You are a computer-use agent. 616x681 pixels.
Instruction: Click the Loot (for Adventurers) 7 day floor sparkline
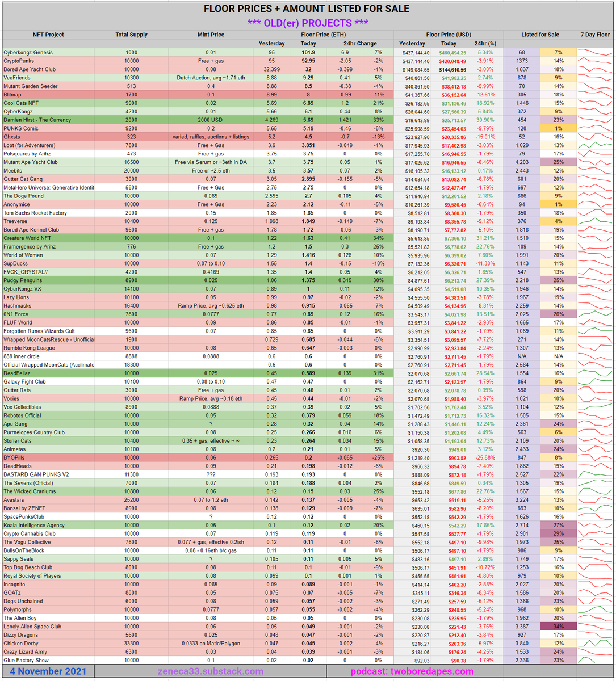tap(595, 145)
